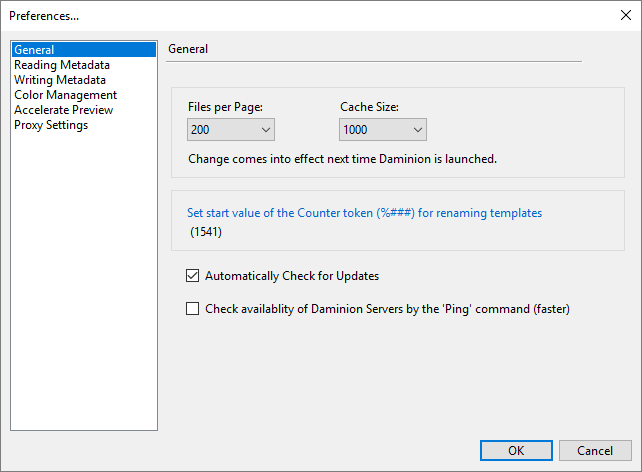Open Proxy Settings from the list

coord(51,125)
